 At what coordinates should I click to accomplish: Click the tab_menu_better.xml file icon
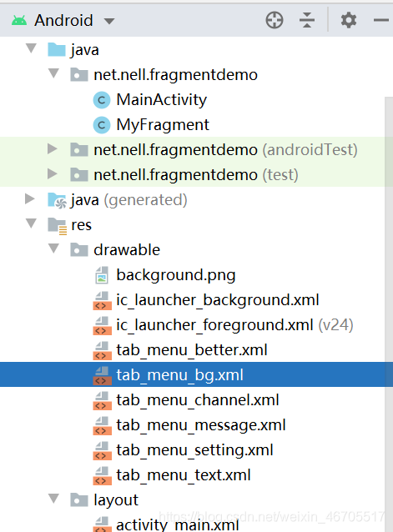tap(102, 350)
